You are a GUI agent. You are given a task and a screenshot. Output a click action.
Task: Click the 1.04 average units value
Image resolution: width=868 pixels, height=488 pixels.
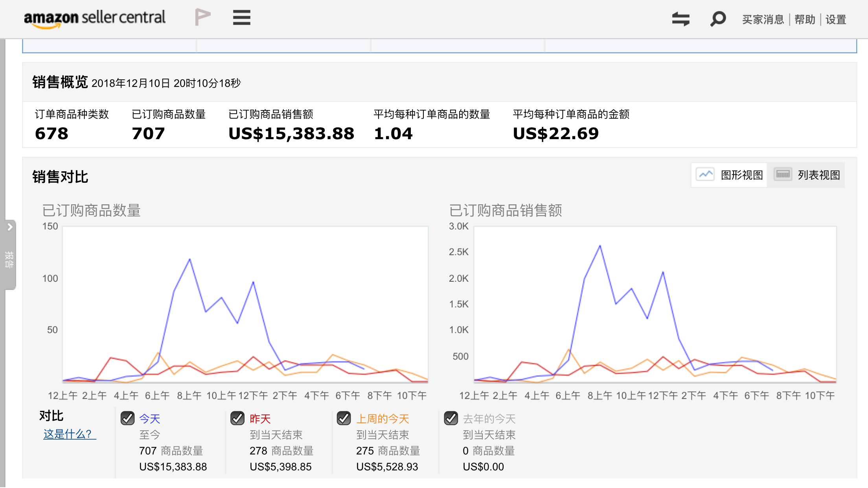pyautogui.click(x=393, y=134)
